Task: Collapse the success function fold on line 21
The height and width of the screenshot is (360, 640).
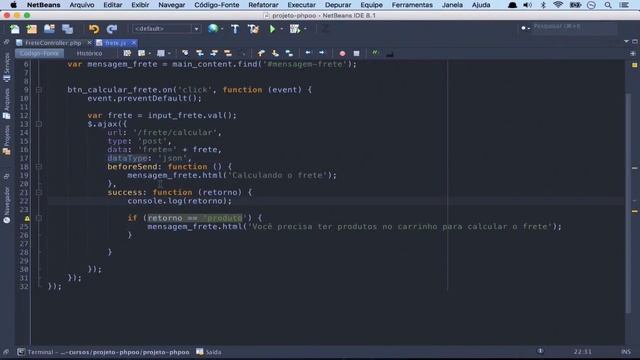Action: tap(39, 192)
